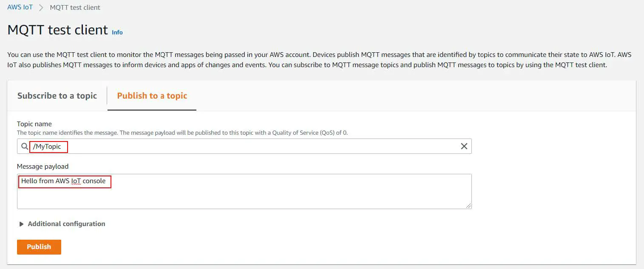The height and width of the screenshot is (269, 644).
Task: Expand Additional configuration using the triangle arrow
Action: pyautogui.click(x=21, y=224)
